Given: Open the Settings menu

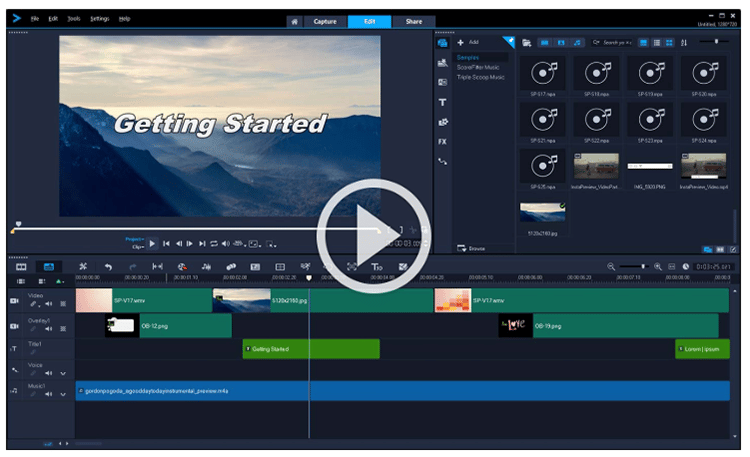Looking at the screenshot, I should point(100,18).
